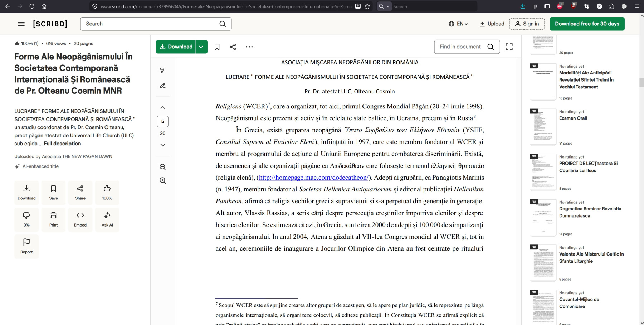Toggle the thumbs-up 100% rating
Image resolution: width=644 pixels, height=325 pixels.
coord(107,192)
